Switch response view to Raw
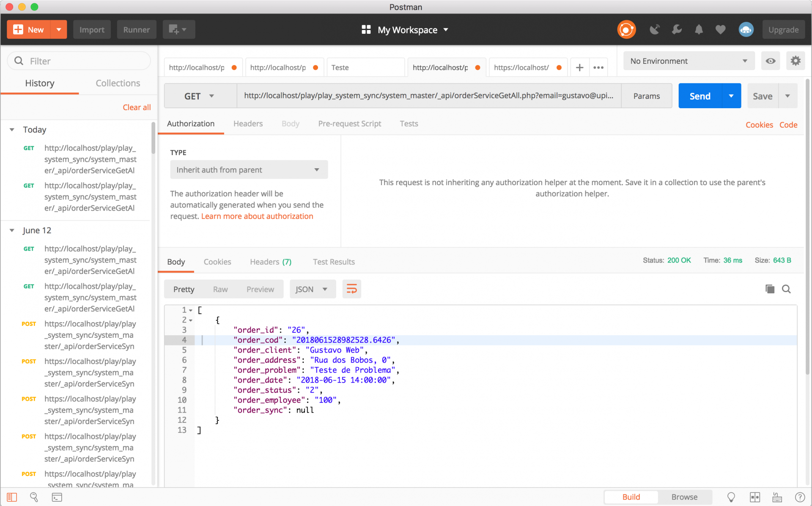 pyautogui.click(x=220, y=289)
